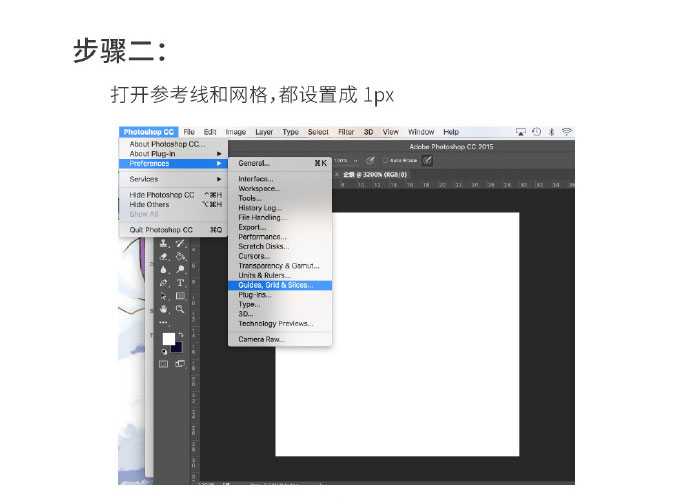Swap foreground and background colors arrow
The width and height of the screenshot is (690, 504).
pyautogui.click(x=180, y=335)
